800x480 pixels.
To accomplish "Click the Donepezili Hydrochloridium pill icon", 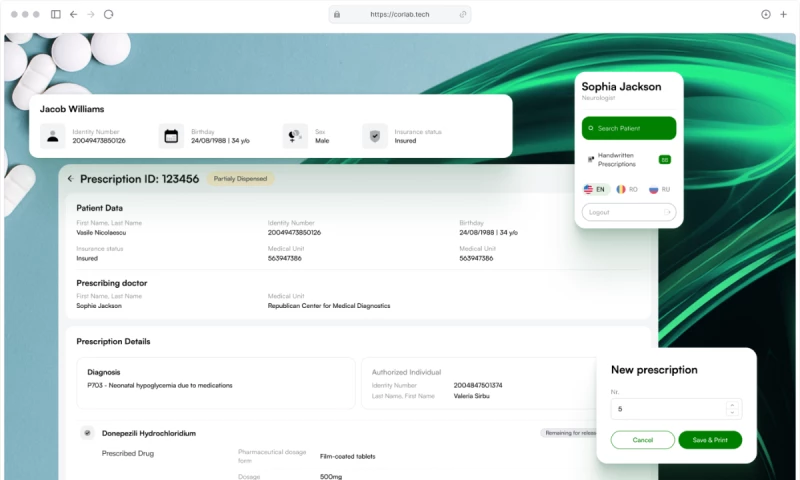I will click(88, 433).
